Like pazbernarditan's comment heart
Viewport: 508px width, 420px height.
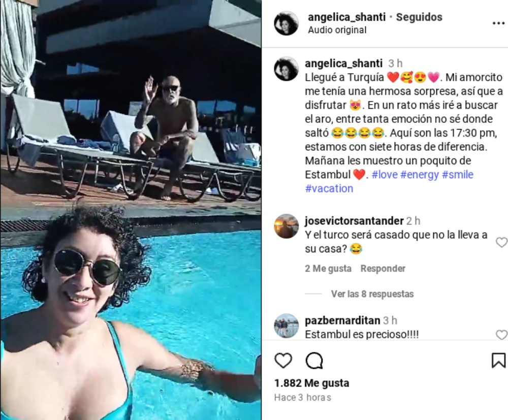coord(501,335)
